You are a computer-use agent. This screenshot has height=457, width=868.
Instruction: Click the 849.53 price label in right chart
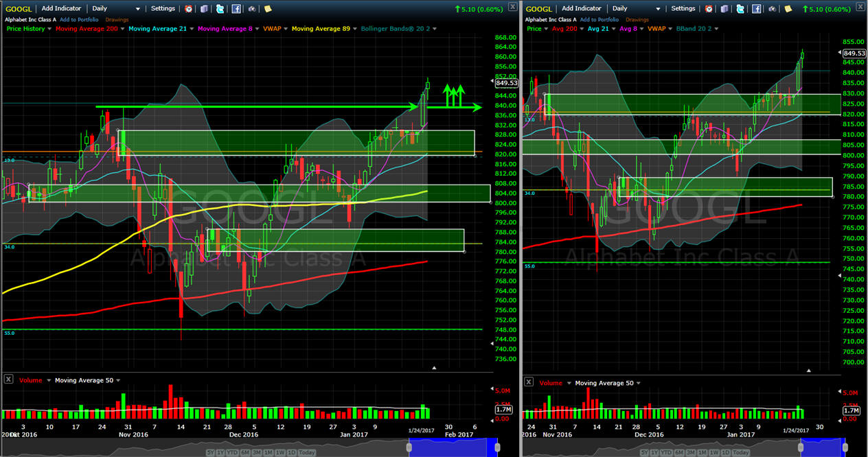[854, 54]
